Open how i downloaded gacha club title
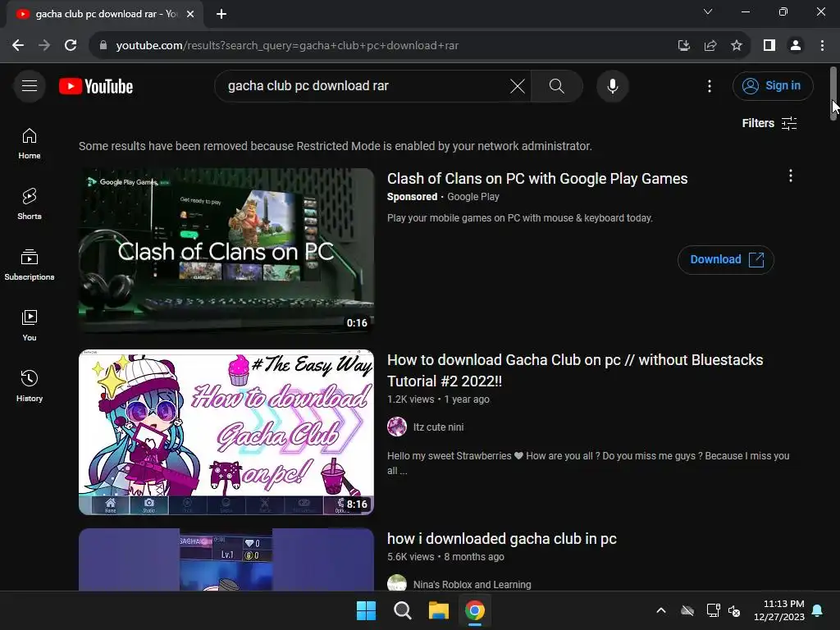This screenshot has height=630, width=840. pos(502,538)
